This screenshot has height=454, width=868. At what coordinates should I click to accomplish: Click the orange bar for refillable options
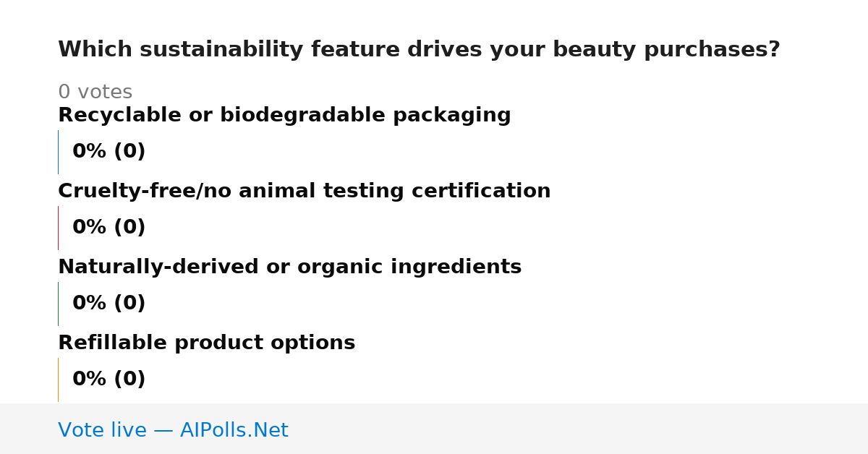[x=58, y=380]
